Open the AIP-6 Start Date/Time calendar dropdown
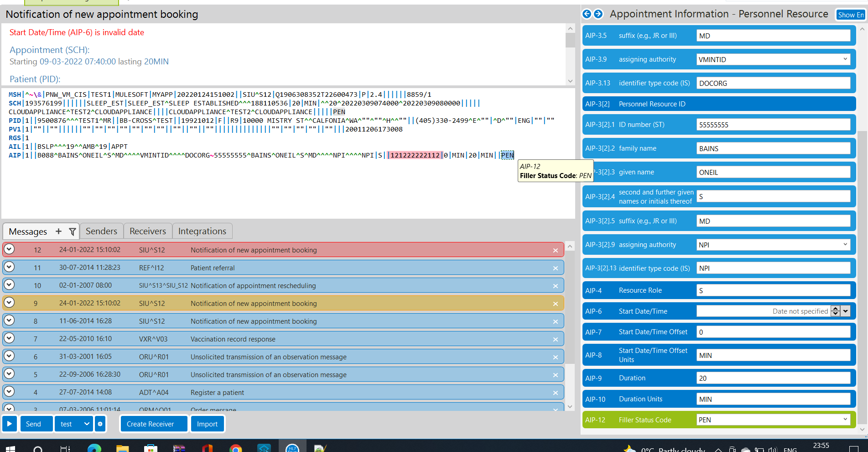Screen dimensions: 868x452 click(x=845, y=311)
